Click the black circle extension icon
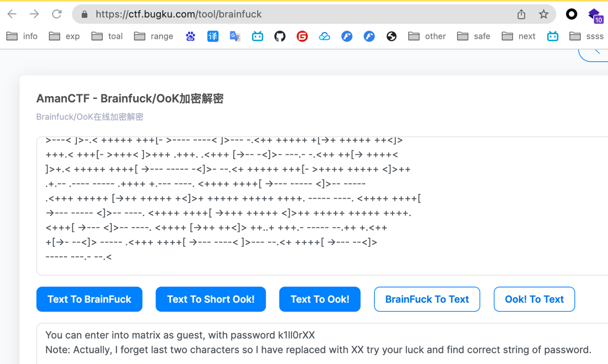This screenshot has height=364, width=608. tap(571, 14)
